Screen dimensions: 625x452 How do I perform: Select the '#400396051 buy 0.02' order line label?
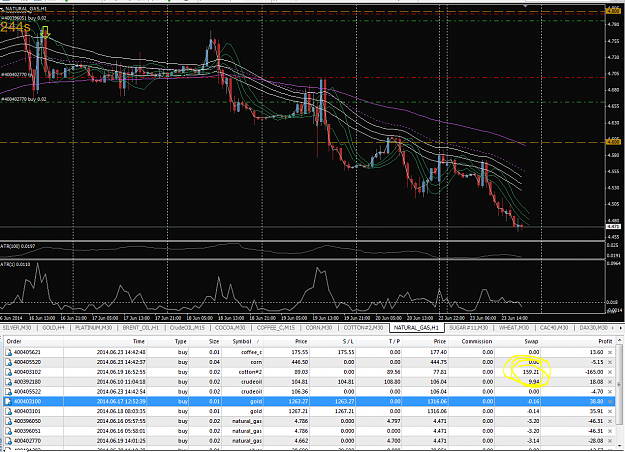click(24, 18)
